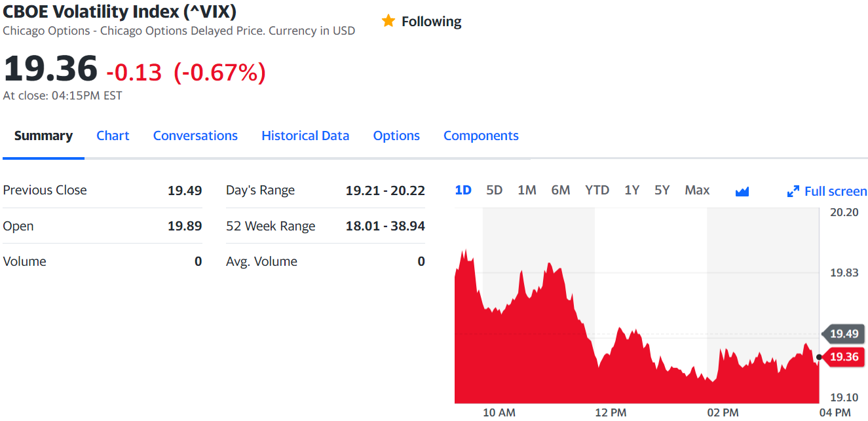Show the Max chart range
Image resolution: width=868 pixels, height=421 pixels.
(697, 190)
